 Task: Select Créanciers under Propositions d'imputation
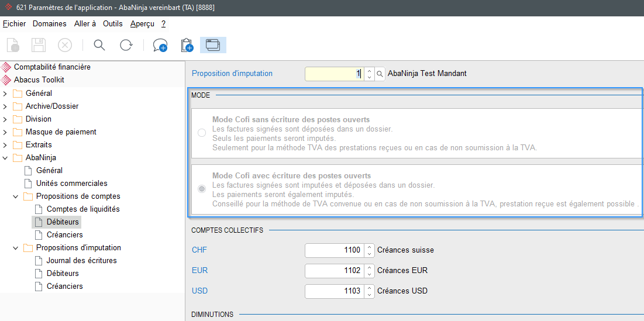(x=64, y=286)
